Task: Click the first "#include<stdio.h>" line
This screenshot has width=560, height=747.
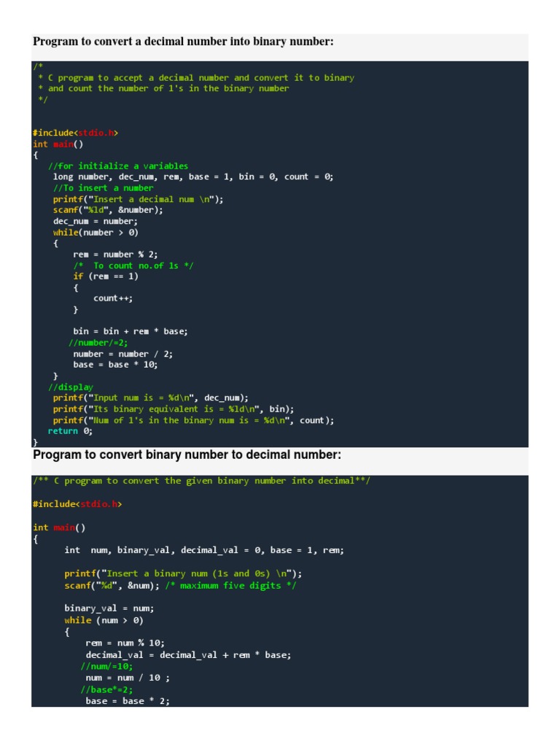Action: pos(75,133)
